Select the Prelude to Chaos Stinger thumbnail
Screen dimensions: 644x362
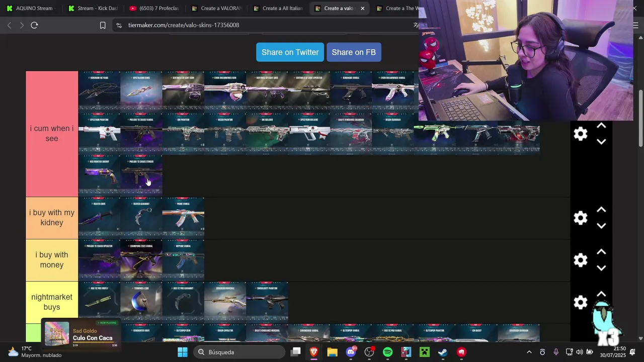141,175
